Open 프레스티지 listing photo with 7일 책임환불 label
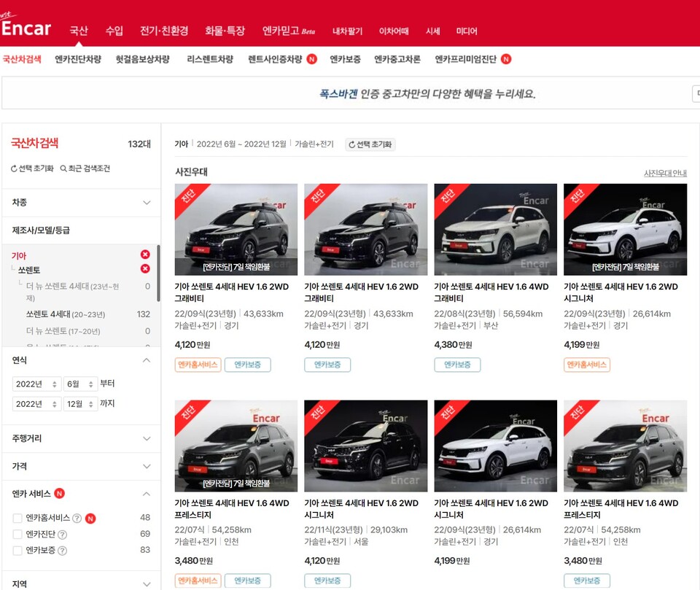 click(236, 446)
